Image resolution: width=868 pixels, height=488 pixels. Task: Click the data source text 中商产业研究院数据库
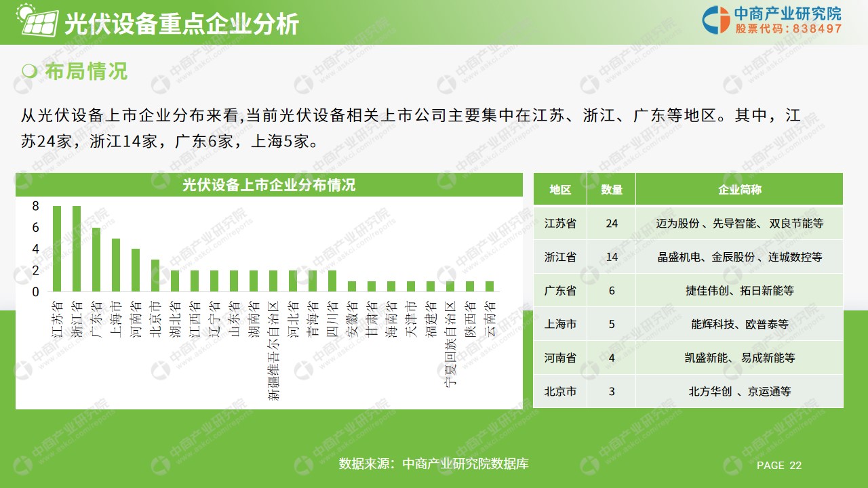434,464
